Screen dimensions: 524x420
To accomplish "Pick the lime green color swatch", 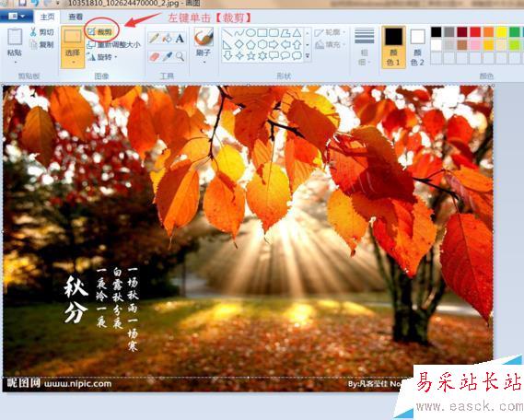I will click(514, 45).
